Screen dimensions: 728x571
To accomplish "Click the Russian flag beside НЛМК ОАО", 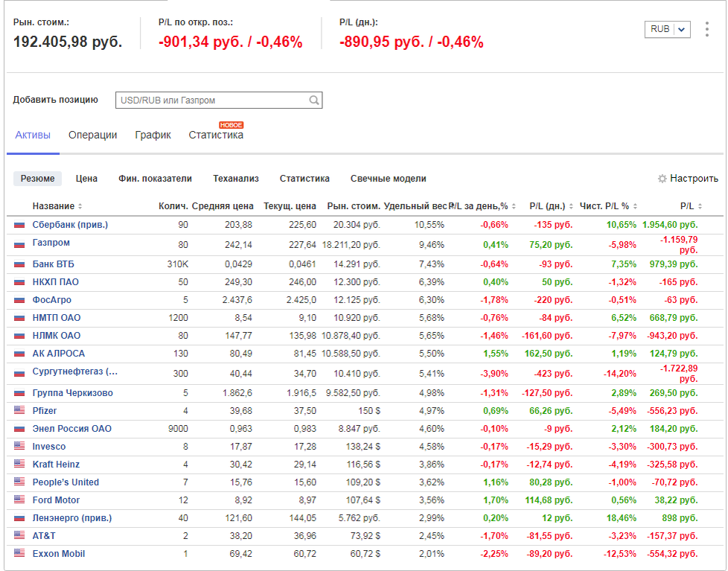I will coord(19,336).
